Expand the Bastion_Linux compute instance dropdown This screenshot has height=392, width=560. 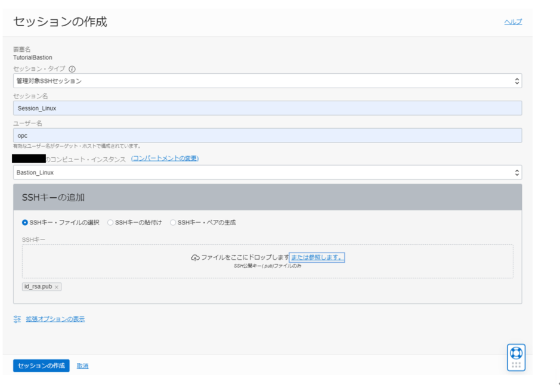(x=267, y=172)
